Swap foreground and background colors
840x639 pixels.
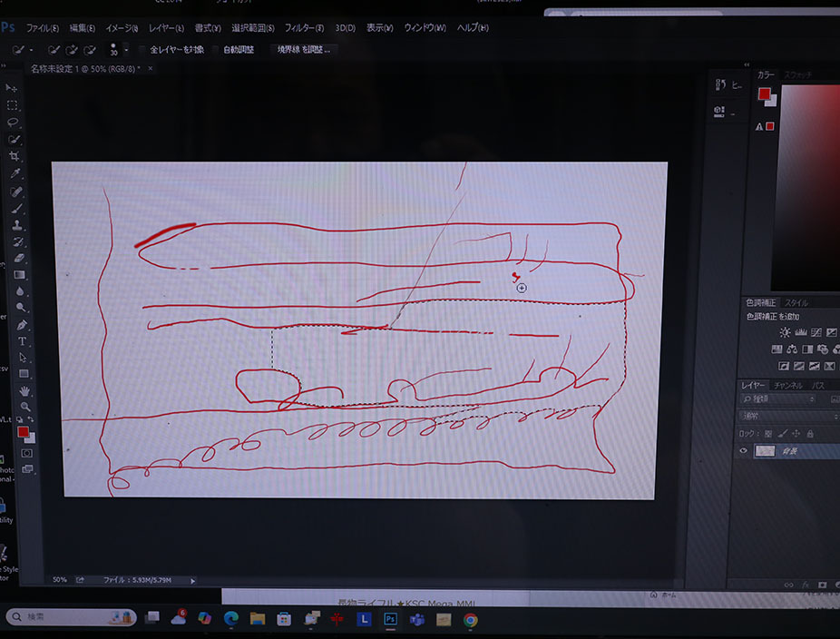[31, 419]
